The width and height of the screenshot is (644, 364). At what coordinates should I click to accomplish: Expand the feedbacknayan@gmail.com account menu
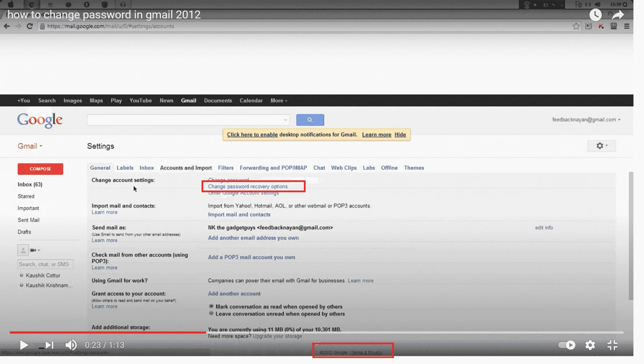pos(586,120)
